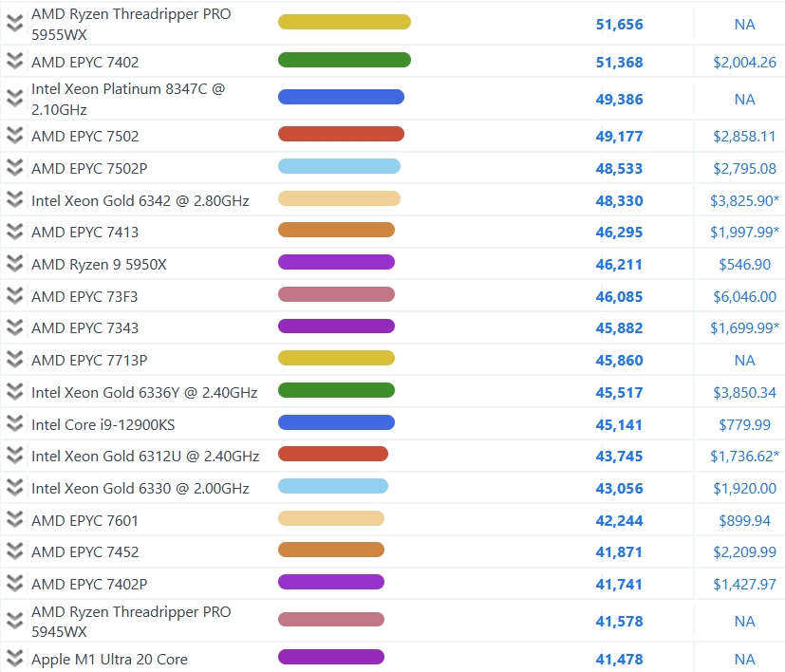The image size is (785, 672).
Task: Expand the Apple M1 Ultra 20 Core chevron
Action: click(x=14, y=659)
